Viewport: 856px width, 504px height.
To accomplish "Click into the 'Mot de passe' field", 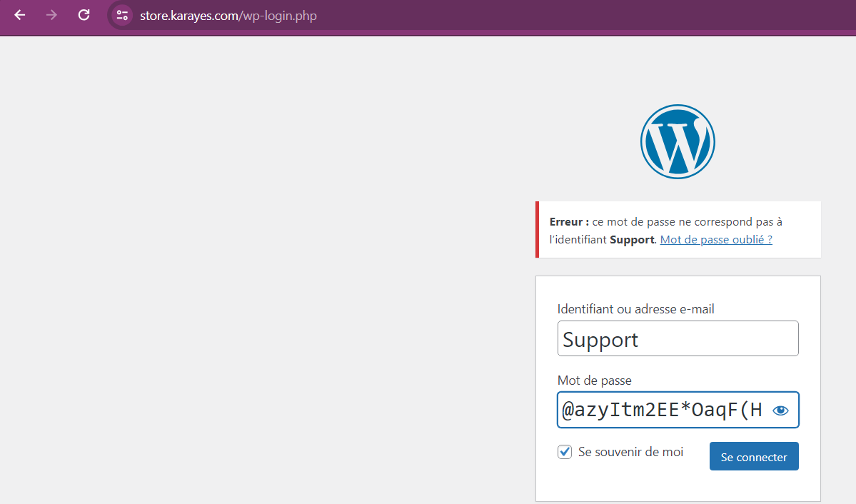I will [x=678, y=410].
